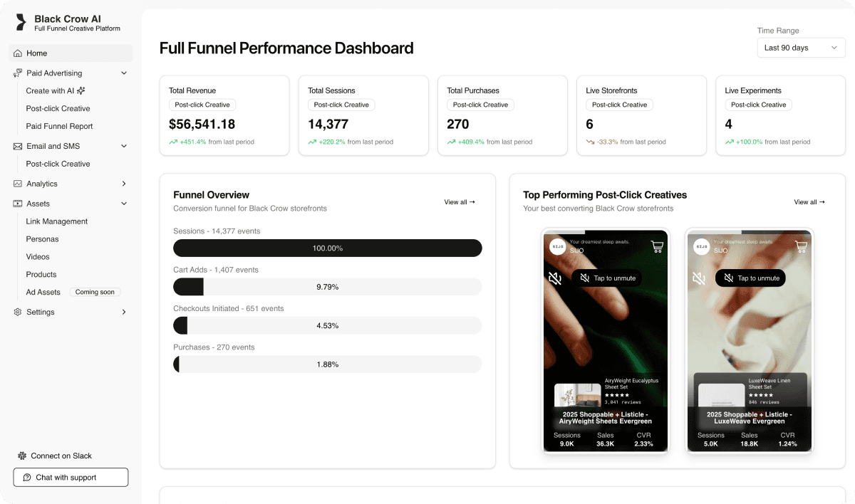
Task: Click the Cart Adds 9.79% funnel bar
Action: [328, 287]
